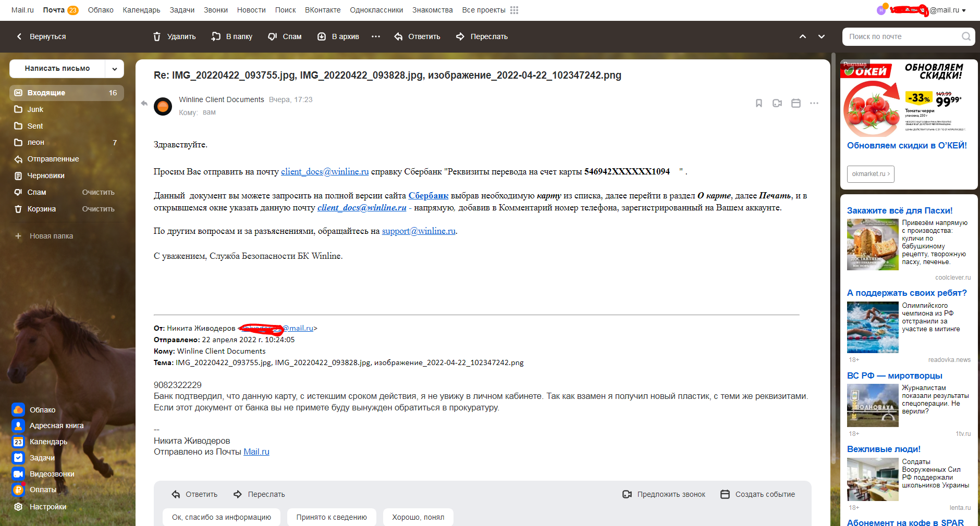Go to next email with down arrow

(x=822, y=36)
